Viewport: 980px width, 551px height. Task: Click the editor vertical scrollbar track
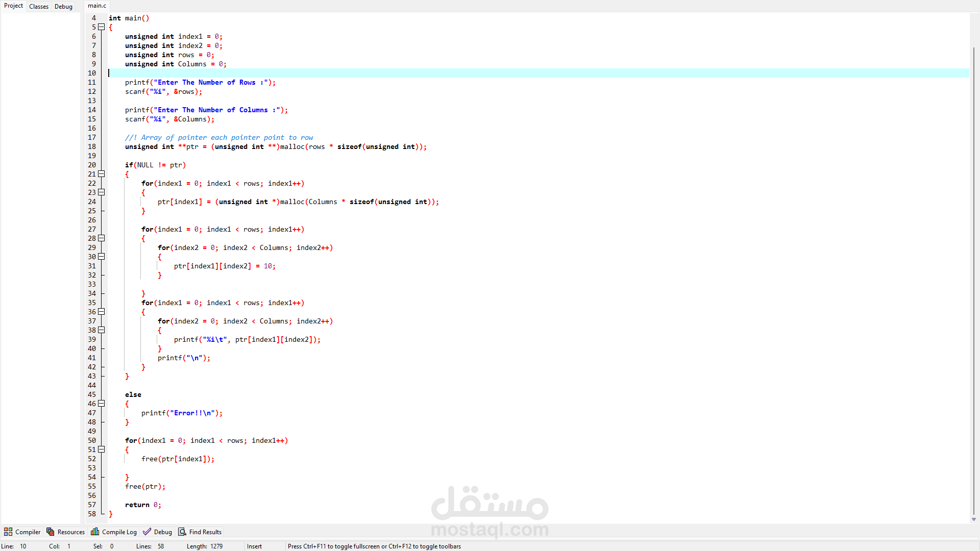pyautogui.click(x=974, y=255)
